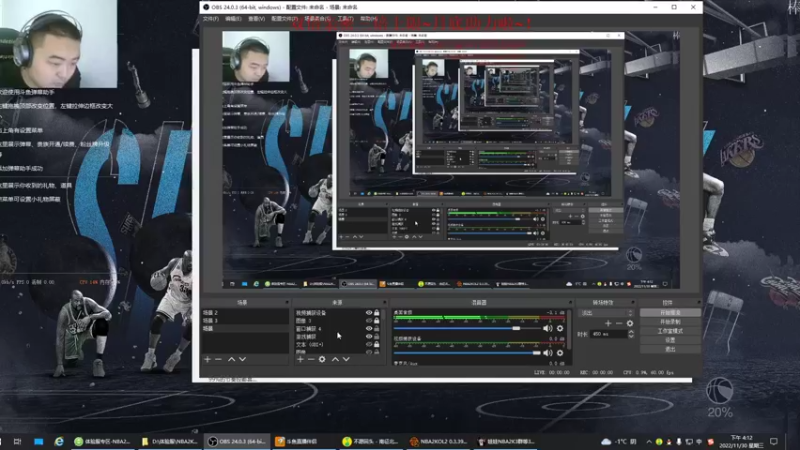
Task: Toggle the lock on the 窗口捕获 4 source
Action: (377, 329)
